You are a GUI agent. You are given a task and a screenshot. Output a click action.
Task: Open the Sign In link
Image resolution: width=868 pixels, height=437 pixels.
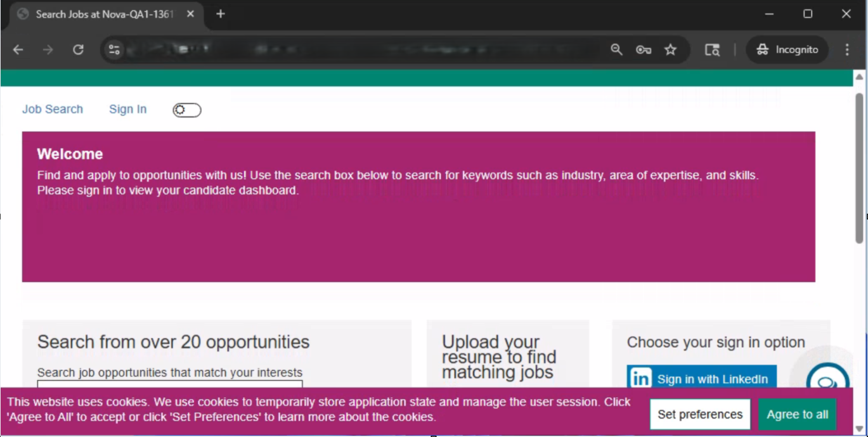coord(127,109)
